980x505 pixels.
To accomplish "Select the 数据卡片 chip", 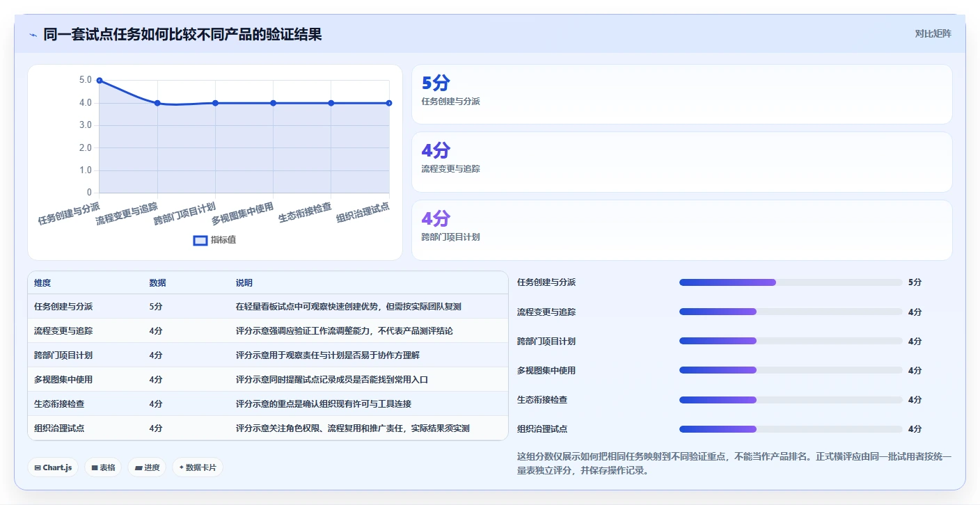I will pos(198,467).
